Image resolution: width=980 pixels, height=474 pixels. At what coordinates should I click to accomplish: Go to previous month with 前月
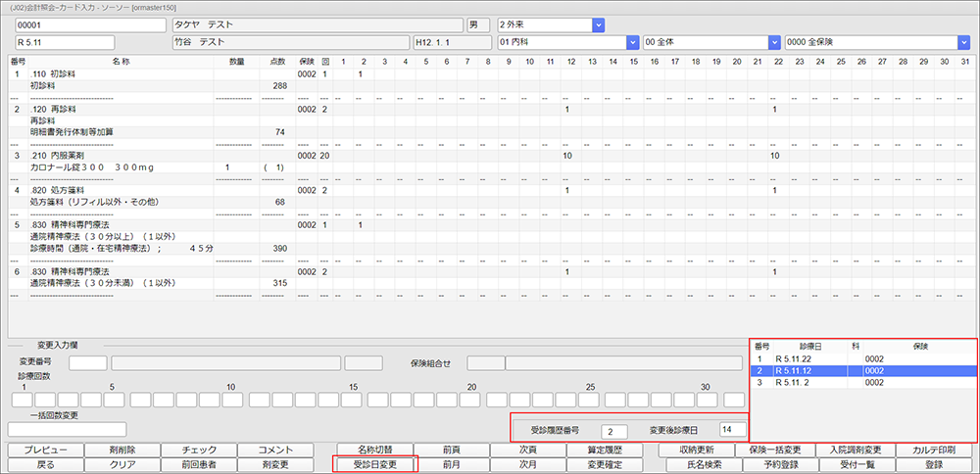pyautogui.click(x=452, y=464)
